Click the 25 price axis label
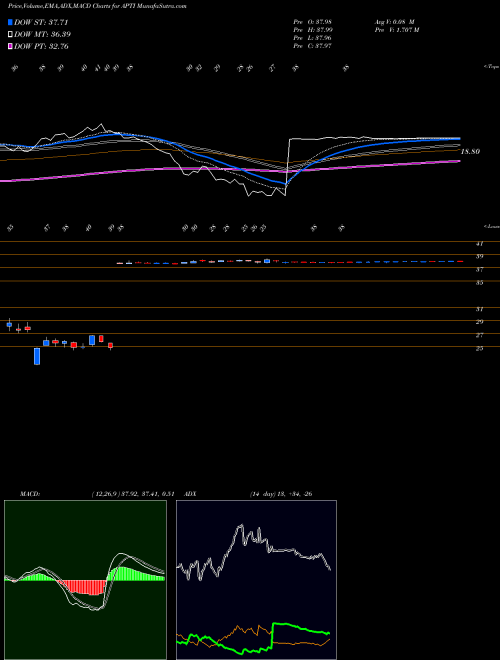The image size is (500, 660). [x=479, y=349]
